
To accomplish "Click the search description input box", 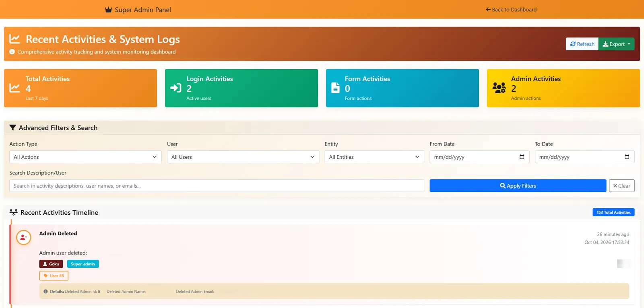I will (x=217, y=186).
